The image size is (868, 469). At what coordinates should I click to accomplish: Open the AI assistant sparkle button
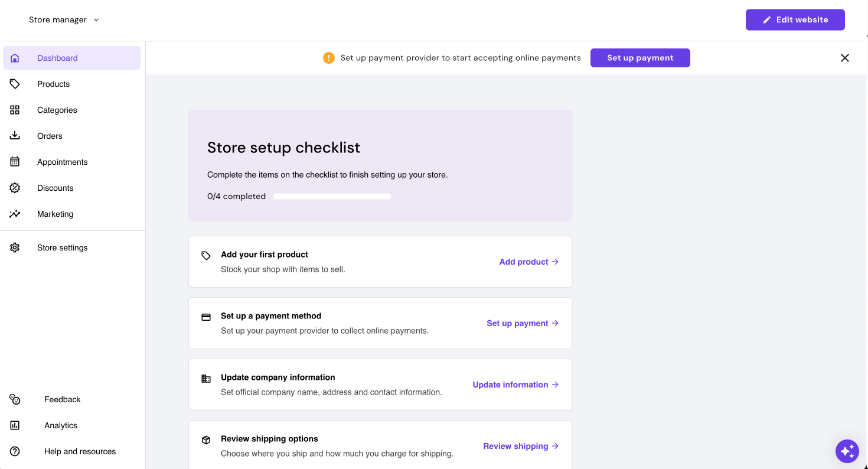[x=847, y=451]
